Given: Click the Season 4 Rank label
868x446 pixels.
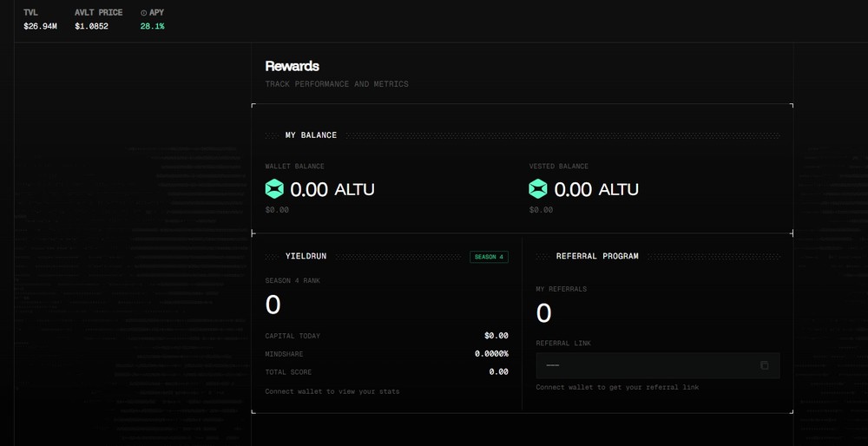Looking at the screenshot, I should (x=293, y=280).
